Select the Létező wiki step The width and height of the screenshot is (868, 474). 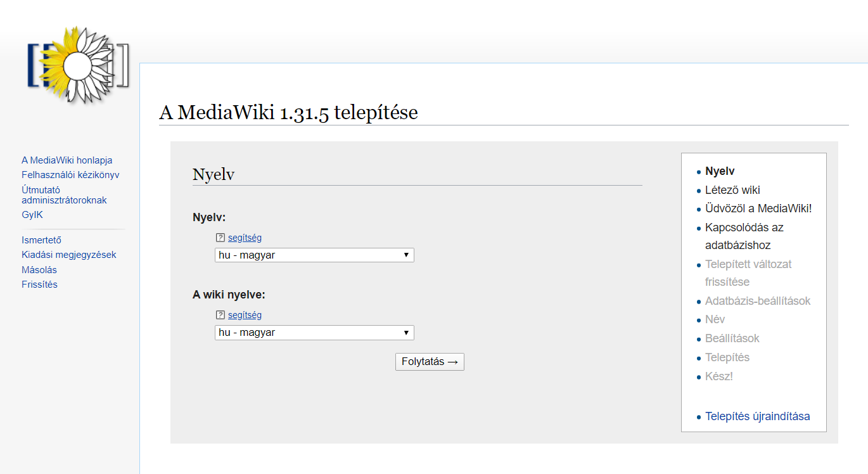(732, 190)
